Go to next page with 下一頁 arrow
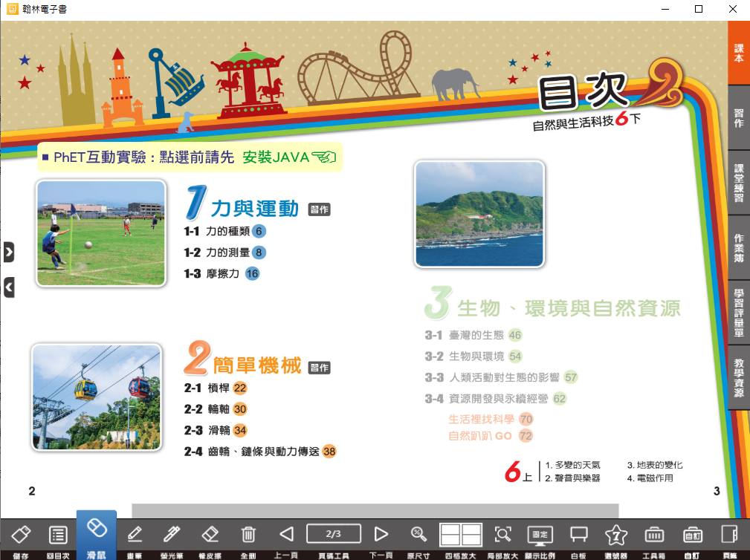 [381, 535]
